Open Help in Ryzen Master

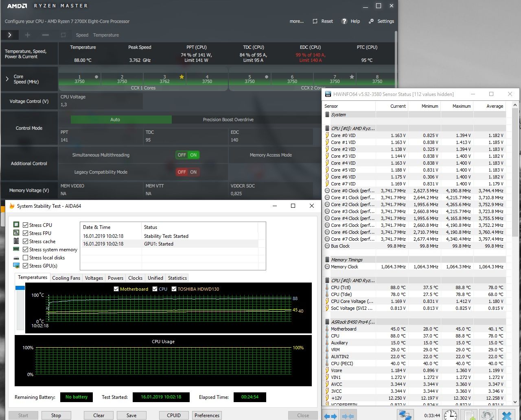point(351,21)
